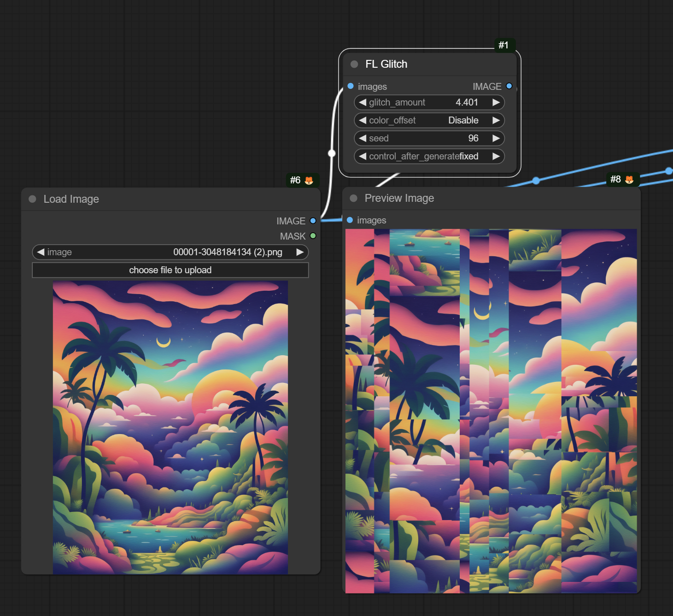Click the #6 badge text on Load Image
Image resolution: width=673 pixels, height=616 pixels.
click(x=295, y=180)
